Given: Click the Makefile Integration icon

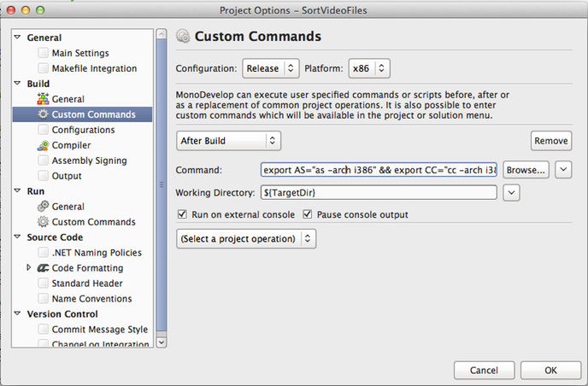Looking at the screenshot, I should 43,68.
